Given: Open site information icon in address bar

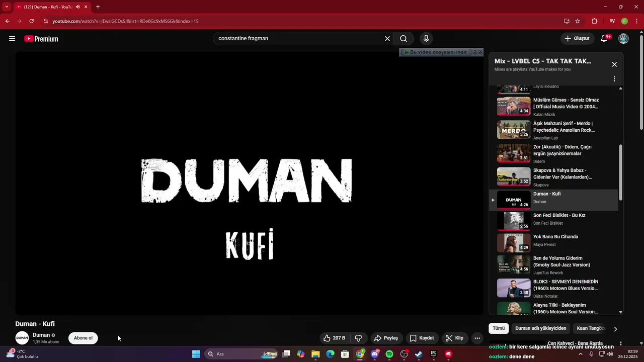Looking at the screenshot, I should point(46,21).
